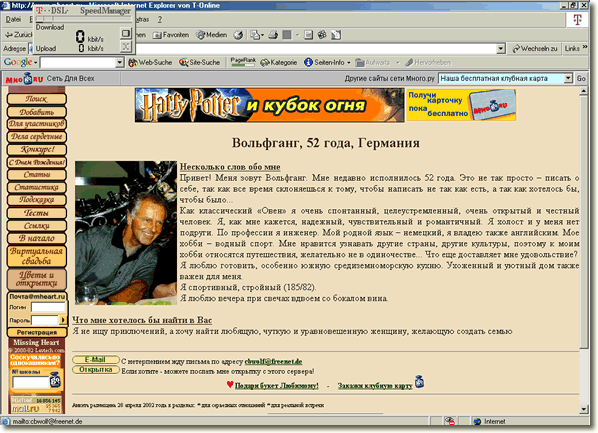598x433 pixels.
Task: Open С Днем Рождения! sidebar item
Action: pos(37,162)
